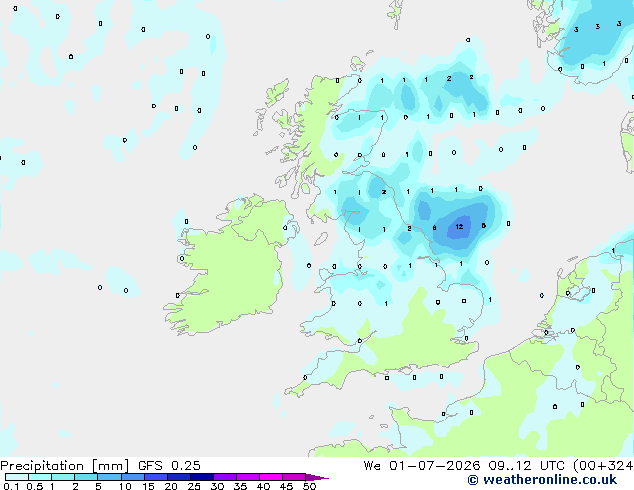Click the legend arrow tip beyond 50 mm
This screenshot has width=634, height=490.
(317, 477)
